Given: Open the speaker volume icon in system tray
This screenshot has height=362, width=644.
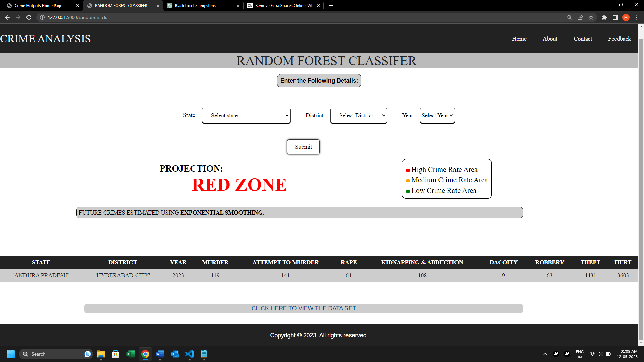Looking at the screenshot, I should [599, 354].
